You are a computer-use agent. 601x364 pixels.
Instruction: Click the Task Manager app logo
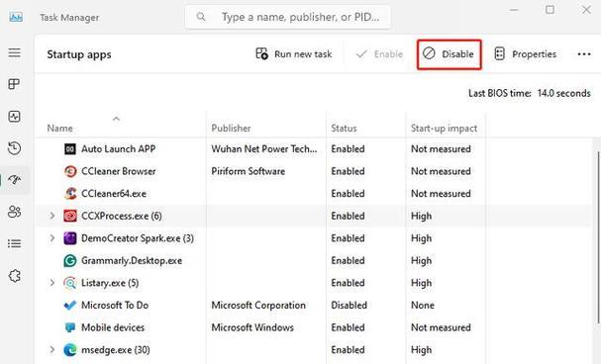pyautogui.click(x=16, y=17)
